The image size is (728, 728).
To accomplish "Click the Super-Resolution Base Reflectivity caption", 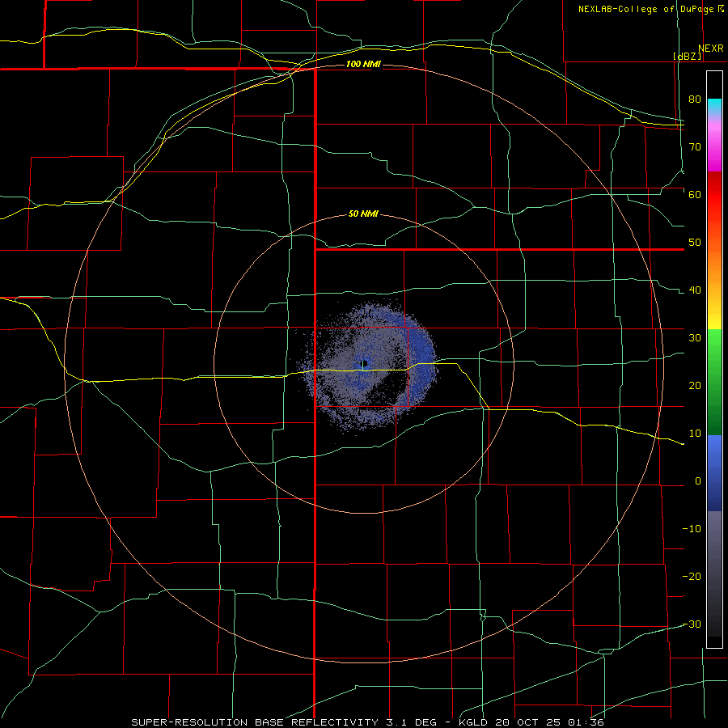I will pos(255,722).
